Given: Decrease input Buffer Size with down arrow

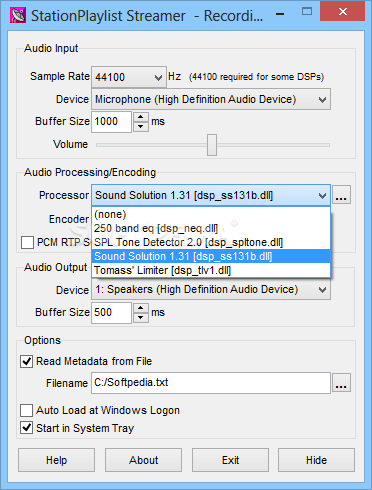Looking at the screenshot, I should pyautogui.click(x=141, y=127).
